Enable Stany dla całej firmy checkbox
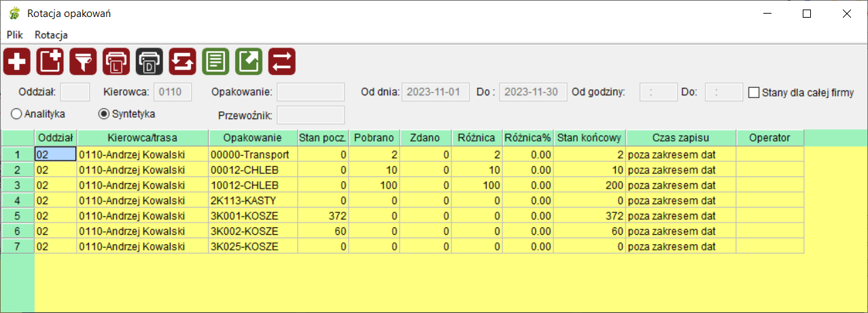This screenshot has width=868, height=313. [754, 93]
